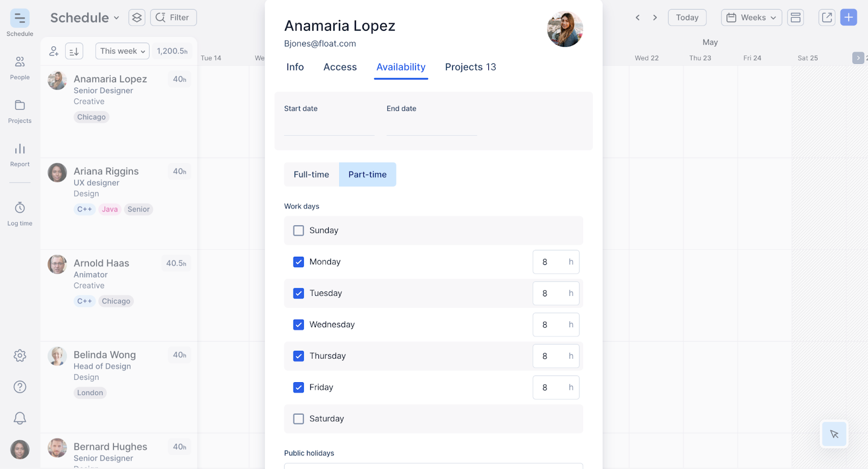Enable the Sunday work day checkbox
868x469 pixels.
(x=298, y=231)
